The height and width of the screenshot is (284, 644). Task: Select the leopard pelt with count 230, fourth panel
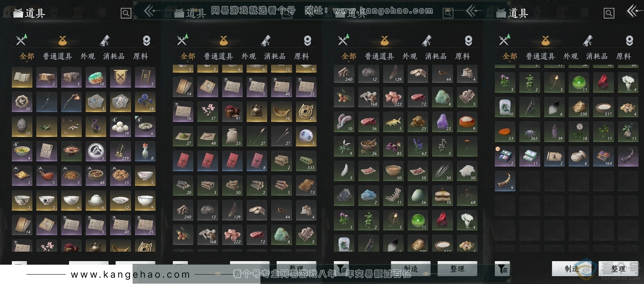point(579,107)
